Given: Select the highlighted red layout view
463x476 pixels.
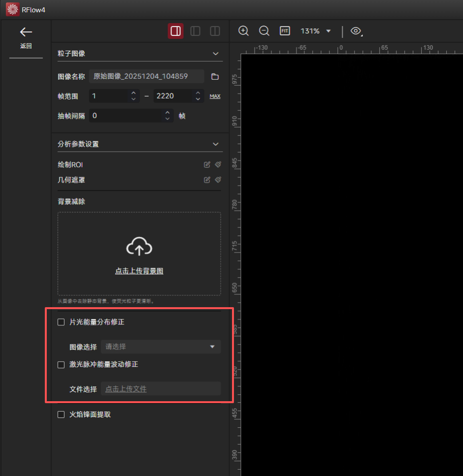Looking at the screenshot, I should pyautogui.click(x=175, y=31).
